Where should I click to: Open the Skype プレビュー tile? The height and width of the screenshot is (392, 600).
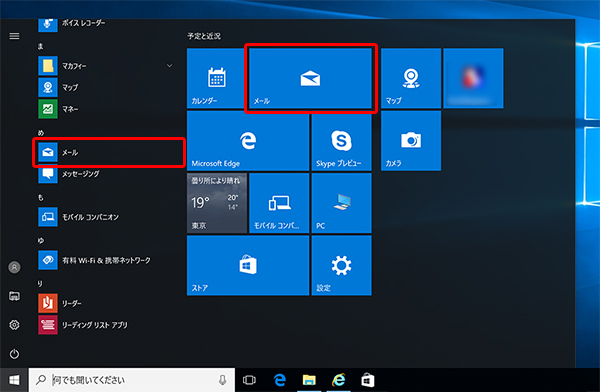[341, 140]
